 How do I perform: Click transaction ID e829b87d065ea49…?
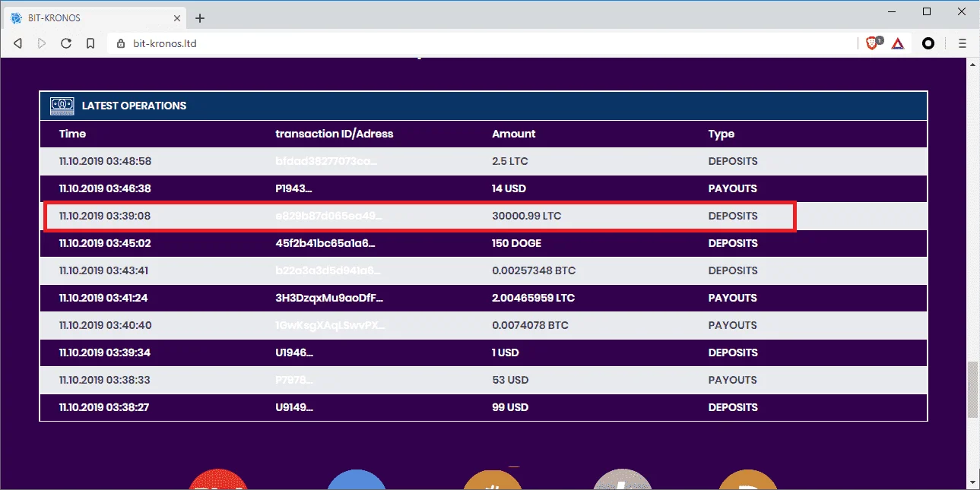tap(328, 216)
